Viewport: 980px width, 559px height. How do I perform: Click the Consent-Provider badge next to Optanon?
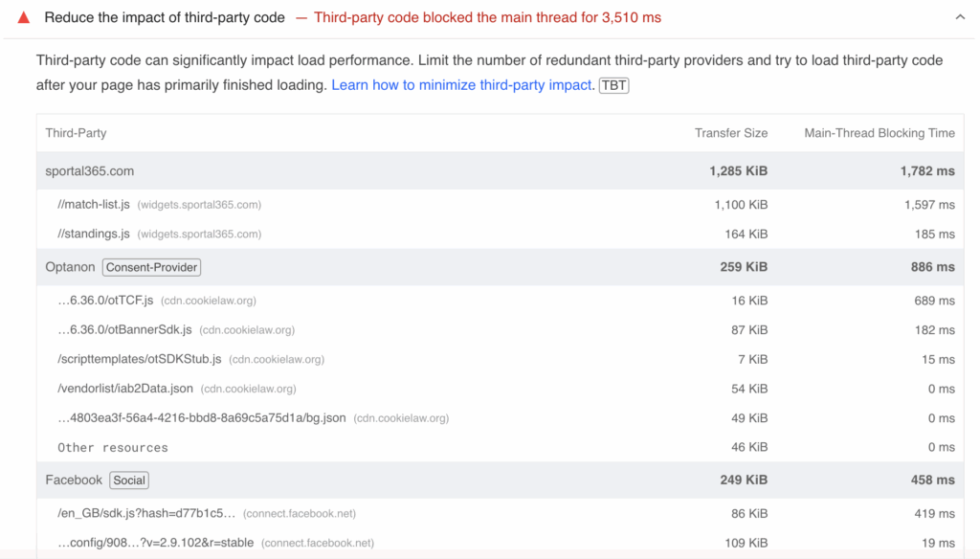pyautogui.click(x=150, y=267)
